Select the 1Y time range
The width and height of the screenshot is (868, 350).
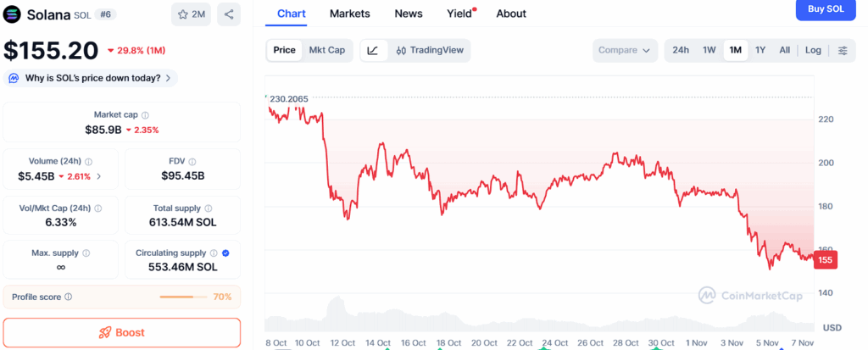(760, 50)
